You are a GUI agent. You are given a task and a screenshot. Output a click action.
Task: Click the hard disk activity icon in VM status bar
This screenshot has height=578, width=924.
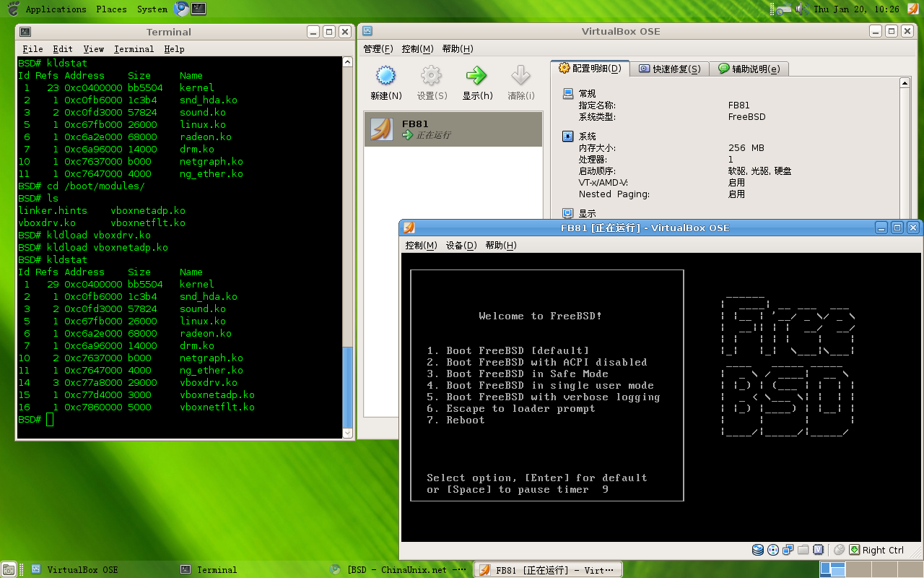[x=758, y=550]
